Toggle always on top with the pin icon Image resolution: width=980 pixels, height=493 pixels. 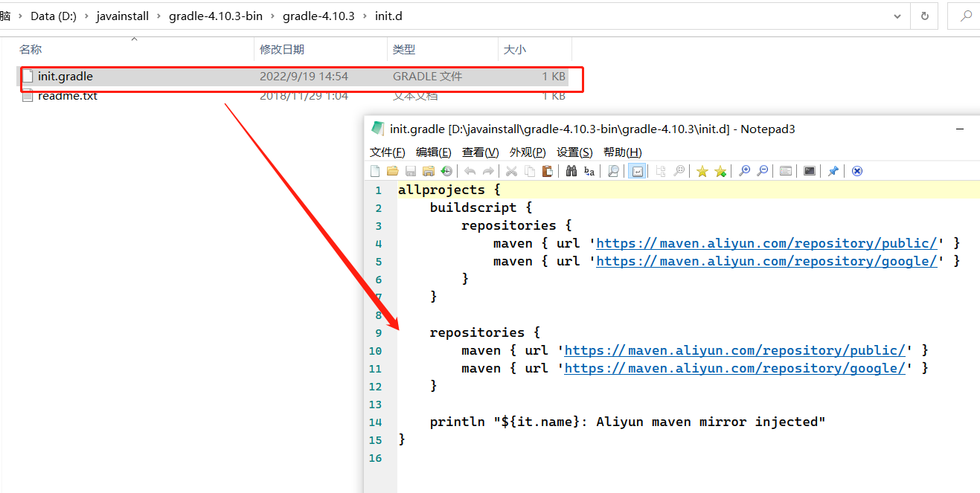[x=833, y=171]
